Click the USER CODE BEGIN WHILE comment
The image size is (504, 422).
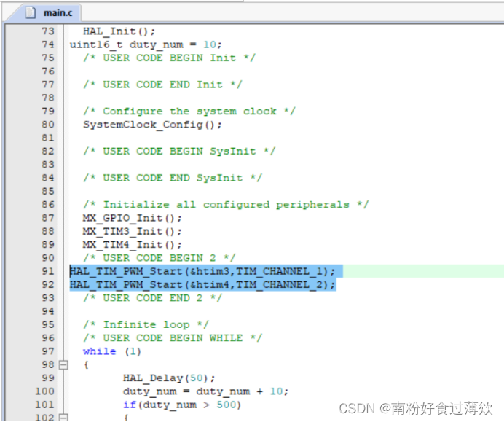173,338
